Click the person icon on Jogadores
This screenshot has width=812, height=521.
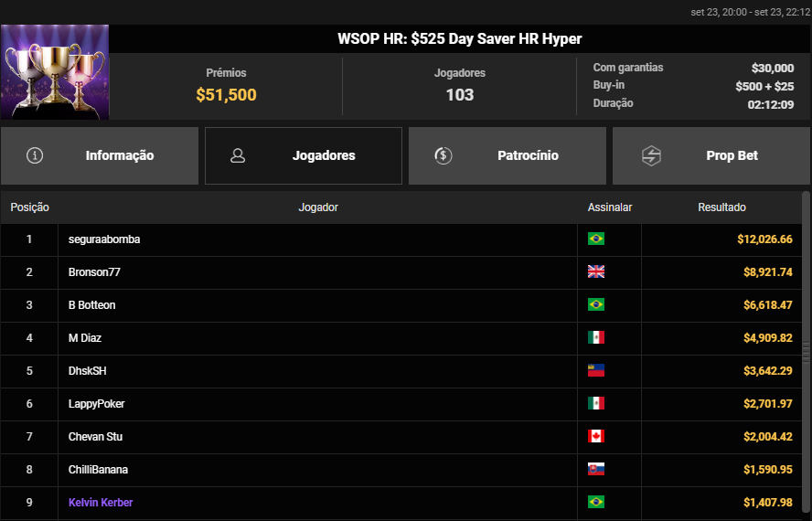coord(238,155)
